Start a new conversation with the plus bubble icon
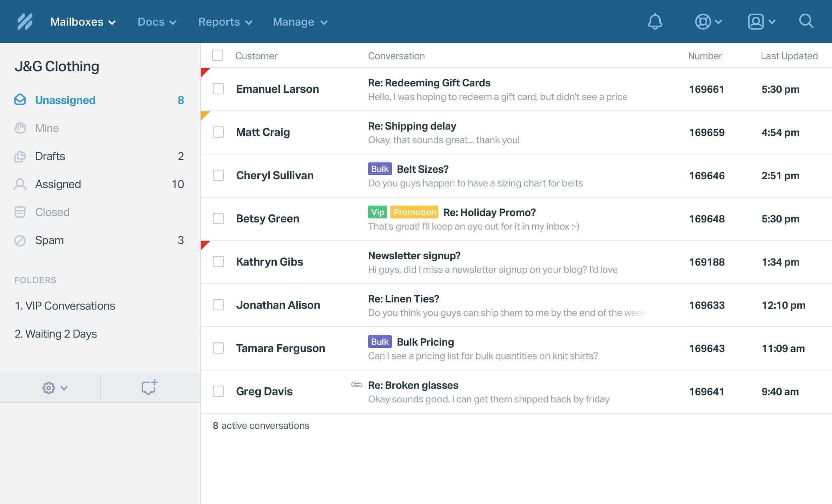This screenshot has width=832, height=504. pyautogui.click(x=150, y=388)
